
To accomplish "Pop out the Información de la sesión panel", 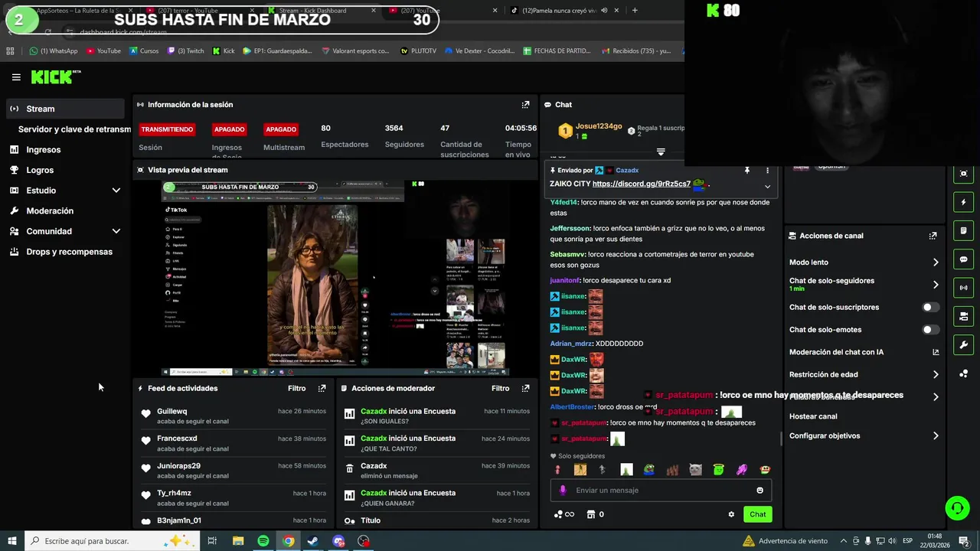I will [x=525, y=105].
